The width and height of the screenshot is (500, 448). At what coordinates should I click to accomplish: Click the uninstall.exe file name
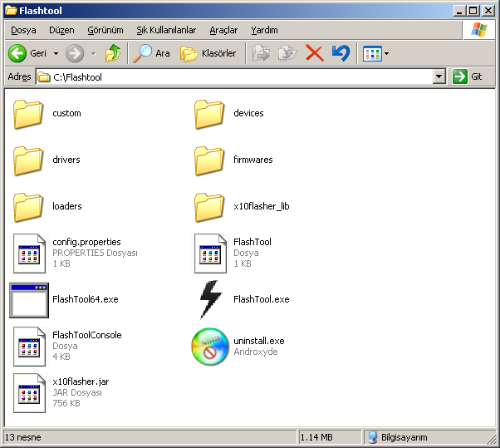point(259,341)
